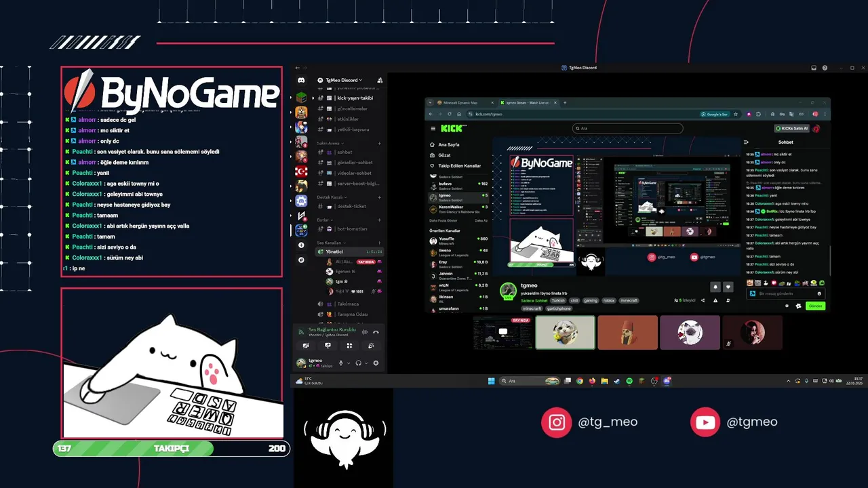Open the Discord help question mark icon
This screenshot has width=868, height=488.
pos(825,68)
